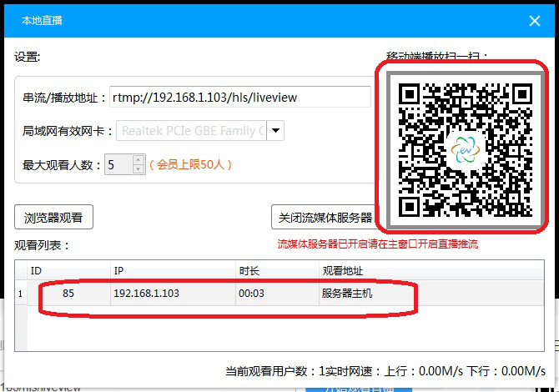Click the ID cell 85
Screen dimensions: 559x392
[68, 294]
